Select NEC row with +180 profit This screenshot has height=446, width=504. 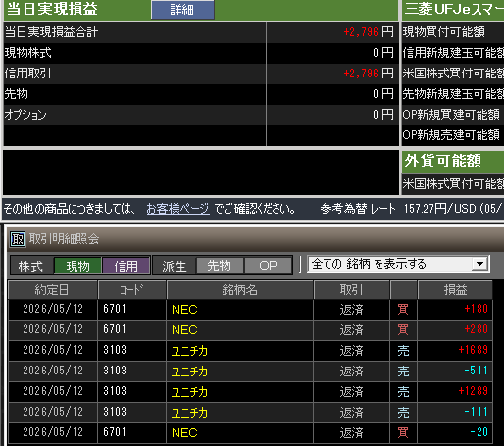coord(250,309)
